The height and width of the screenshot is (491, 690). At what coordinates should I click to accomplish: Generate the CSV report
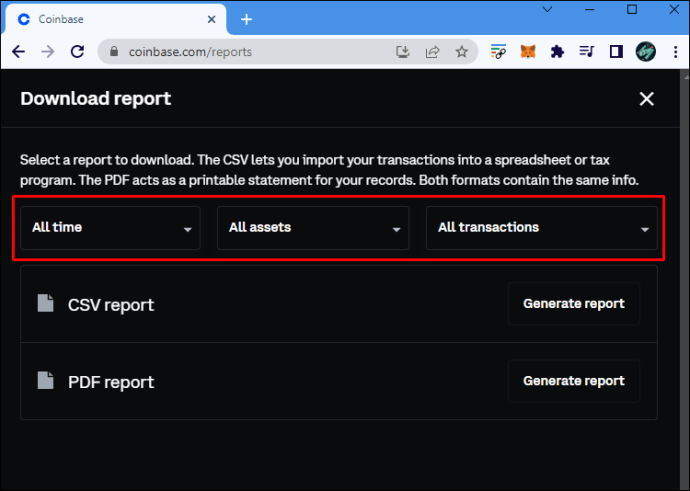(x=573, y=304)
